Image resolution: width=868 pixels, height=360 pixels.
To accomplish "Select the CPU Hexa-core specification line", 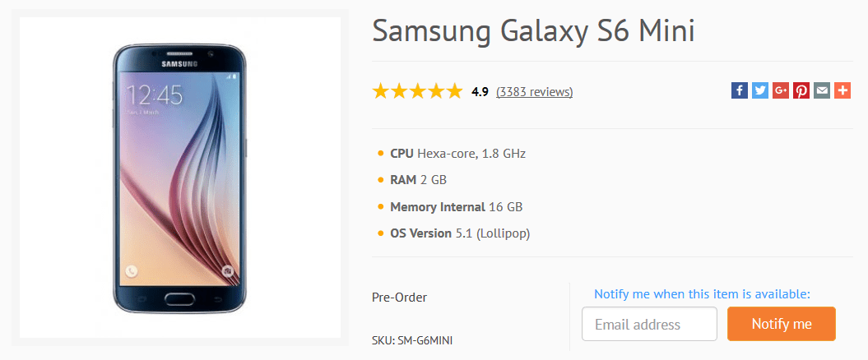I will pyautogui.click(x=457, y=153).
